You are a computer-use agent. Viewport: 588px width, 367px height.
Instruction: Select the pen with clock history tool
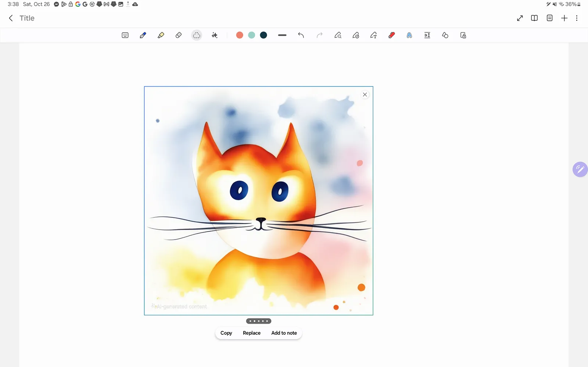356,35
